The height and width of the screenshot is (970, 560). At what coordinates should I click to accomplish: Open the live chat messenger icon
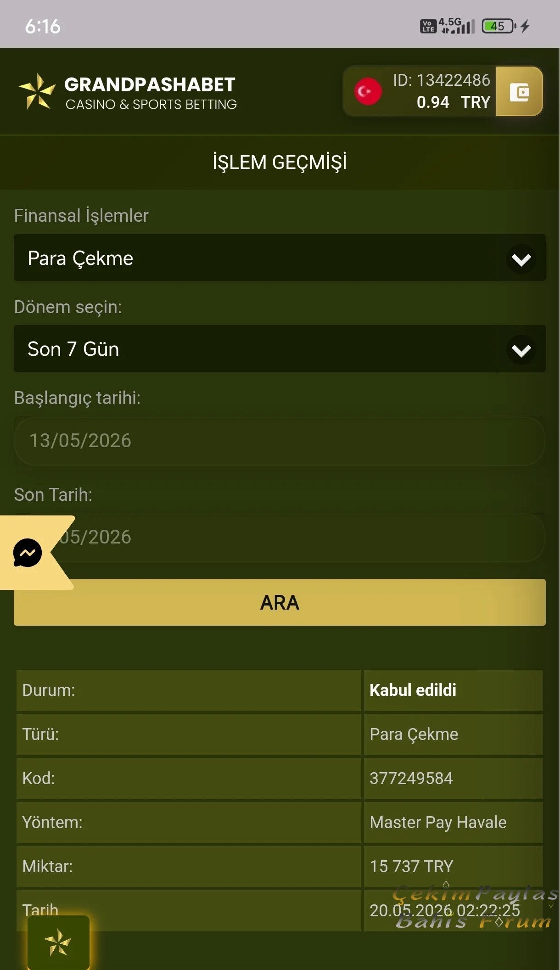[x=28, y=553]
